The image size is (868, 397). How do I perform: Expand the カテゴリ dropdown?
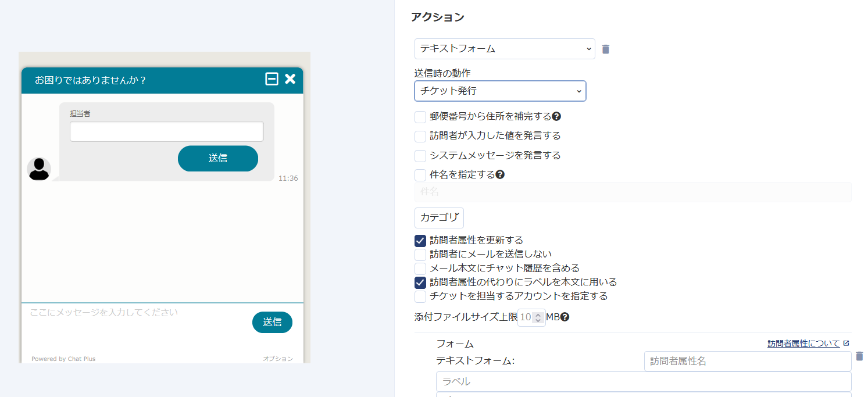click(439, 218)
